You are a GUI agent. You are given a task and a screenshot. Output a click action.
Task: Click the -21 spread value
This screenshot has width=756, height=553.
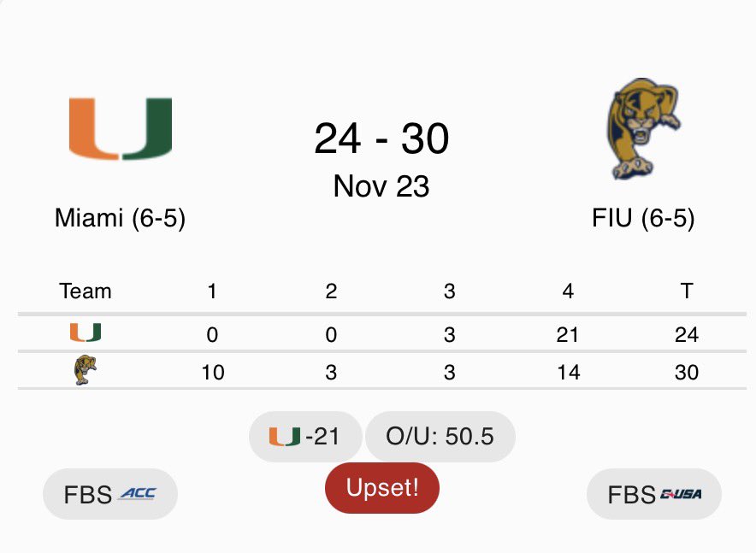[x=322, y=437]
